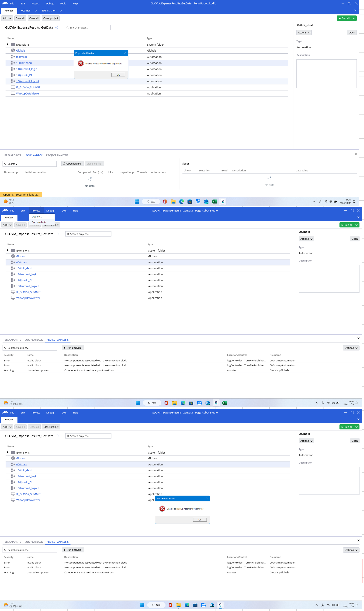Viewport: 364px width, 611px height.
Task: Switch to the 100init_shori document tab
Action: click(49, 10)
